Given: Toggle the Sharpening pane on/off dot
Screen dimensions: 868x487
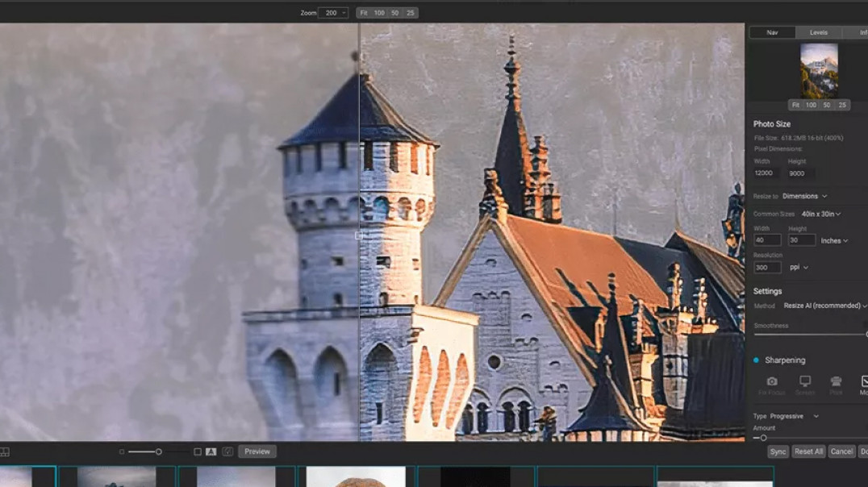Looking at the screenshot, I should click(756, 360).
